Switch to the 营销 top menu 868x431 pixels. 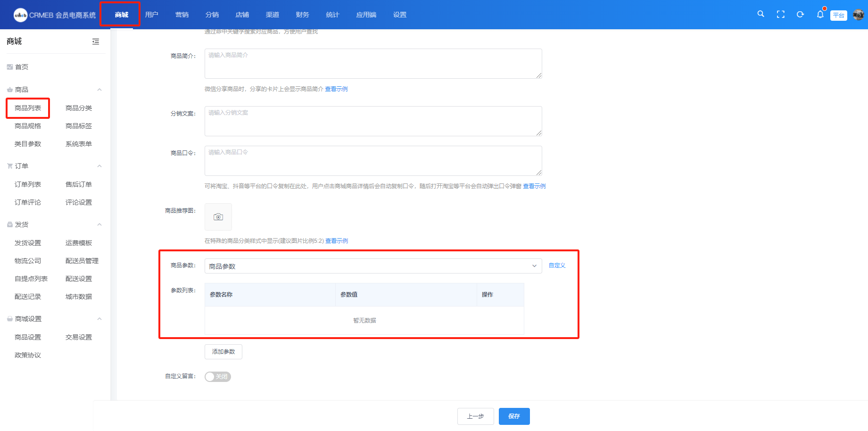[x=182, y=15]
